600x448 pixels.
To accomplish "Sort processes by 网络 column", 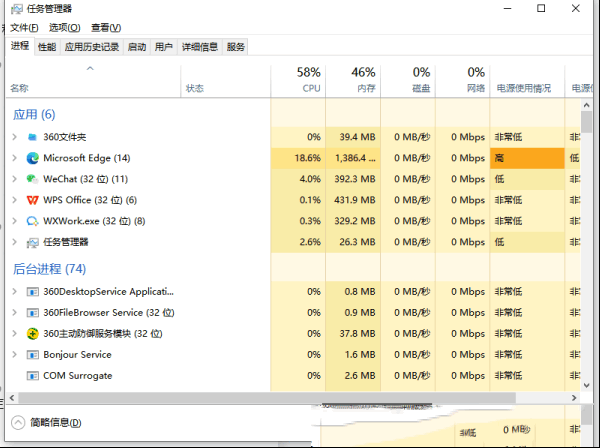I will pyautogui.click(x=463, y=81).
